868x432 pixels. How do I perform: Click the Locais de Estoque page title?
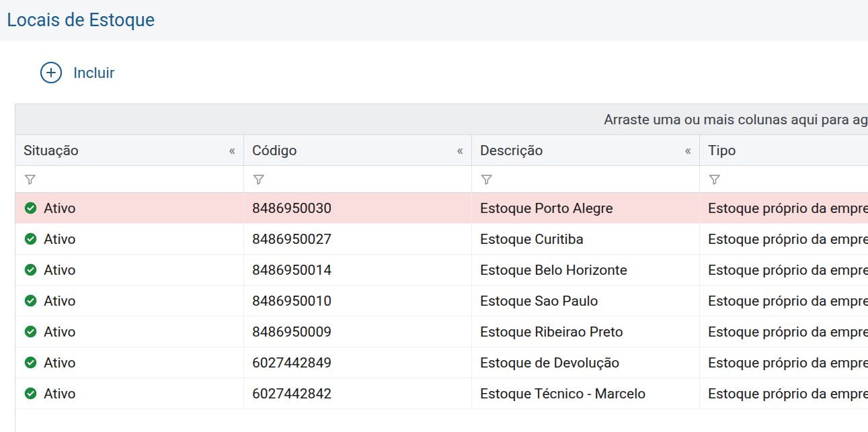pos(81,20)
